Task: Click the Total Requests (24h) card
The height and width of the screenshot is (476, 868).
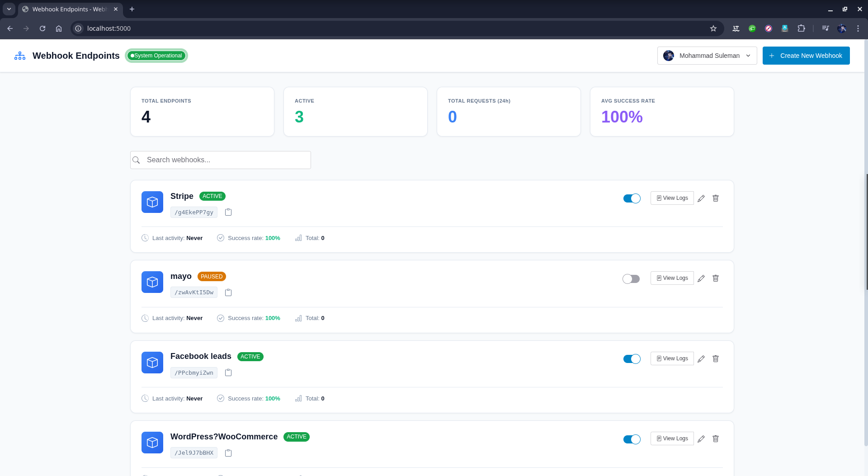Action: (x=509, y=112)
